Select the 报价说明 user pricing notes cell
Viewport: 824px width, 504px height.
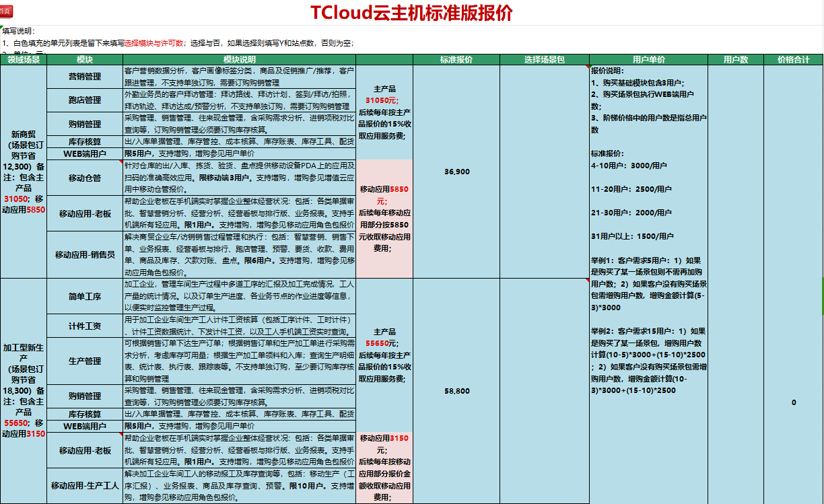click(648, 284)
